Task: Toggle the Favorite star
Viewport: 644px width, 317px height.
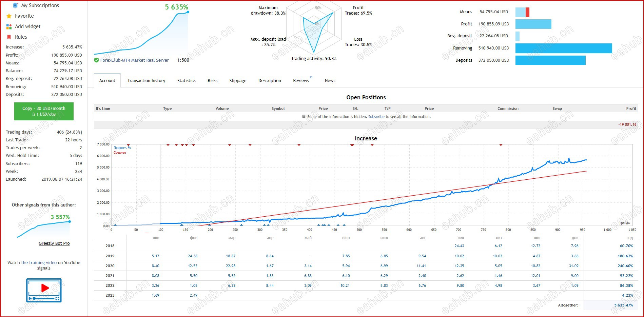Action: coord(8,16)
